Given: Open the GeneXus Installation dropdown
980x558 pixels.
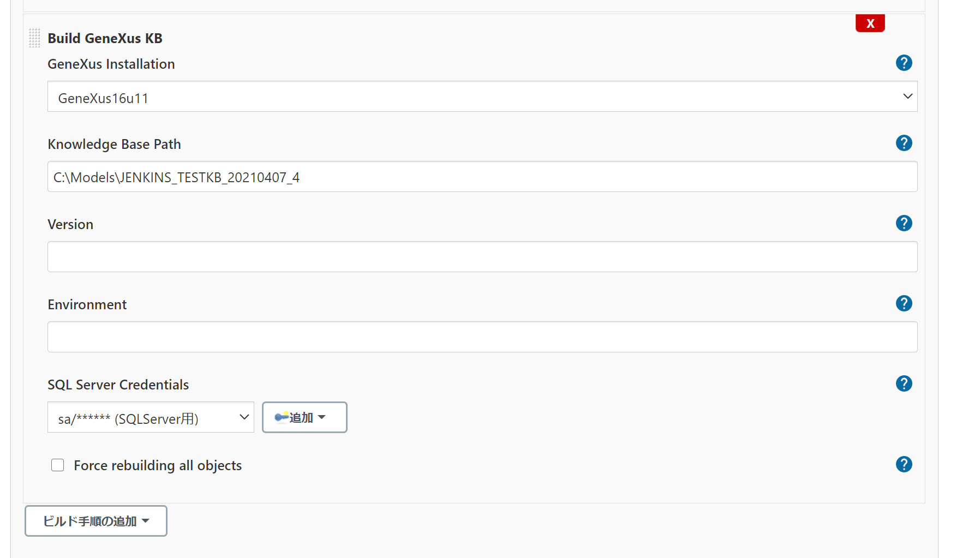Looking at the screenshot, I should coord(482,97).
